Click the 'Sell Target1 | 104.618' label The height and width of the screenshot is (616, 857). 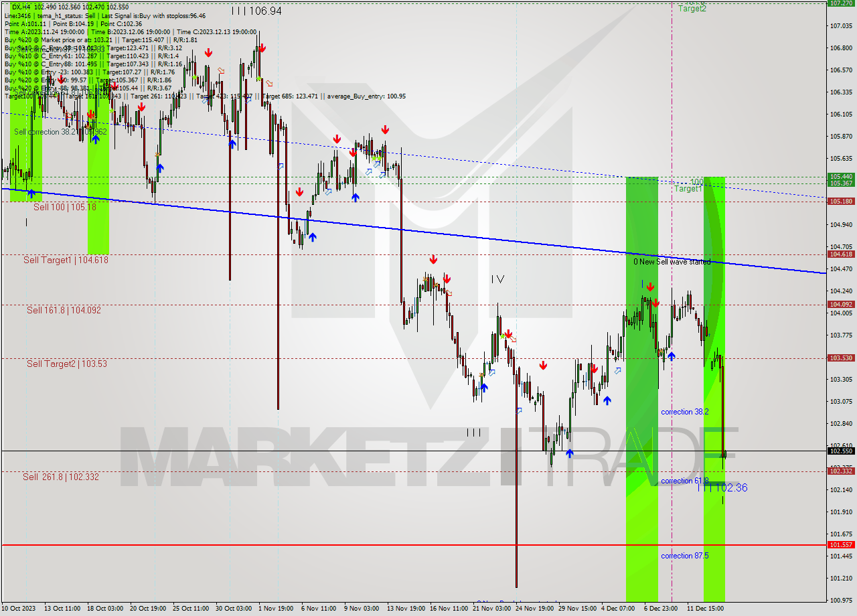(x=66, y=260)
